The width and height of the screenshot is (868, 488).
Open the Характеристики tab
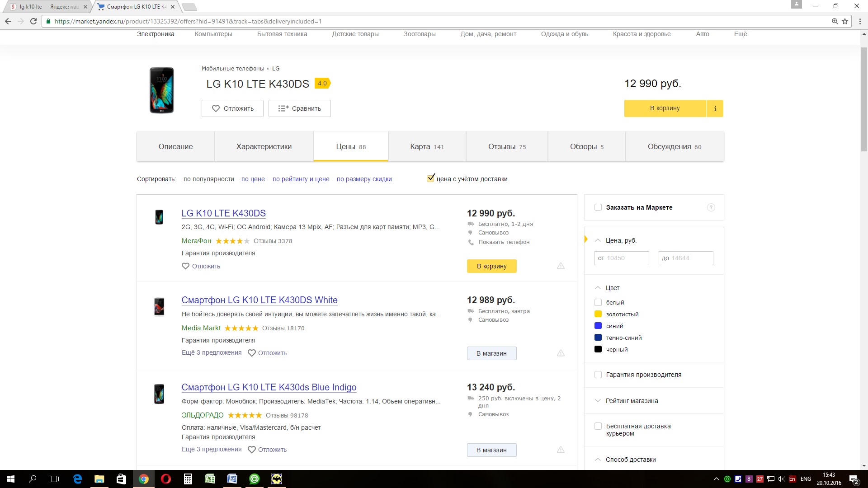pyautogui.click(x=264, y=146)
